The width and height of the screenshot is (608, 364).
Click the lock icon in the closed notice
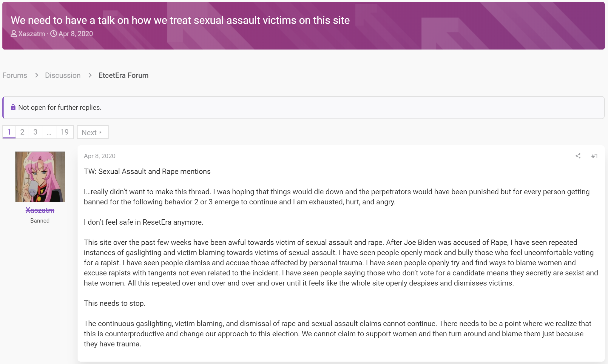pyautogui.click(x=13, y=107)
